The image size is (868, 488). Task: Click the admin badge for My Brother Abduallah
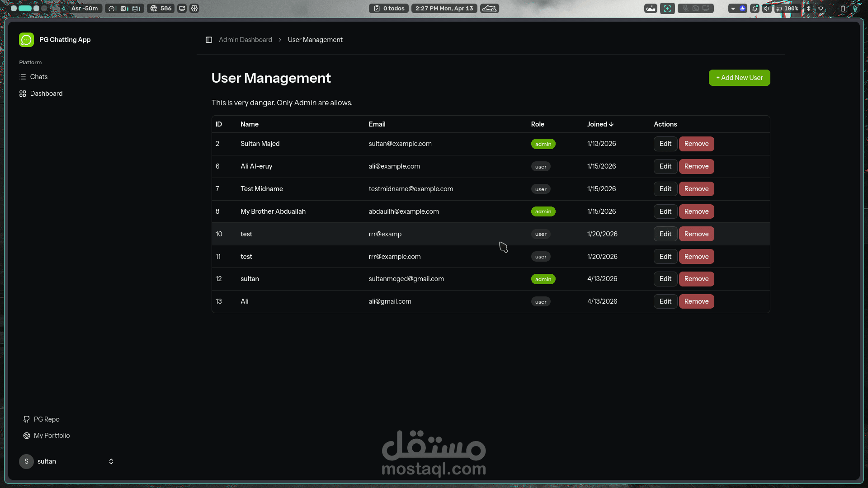pos(543,211)
